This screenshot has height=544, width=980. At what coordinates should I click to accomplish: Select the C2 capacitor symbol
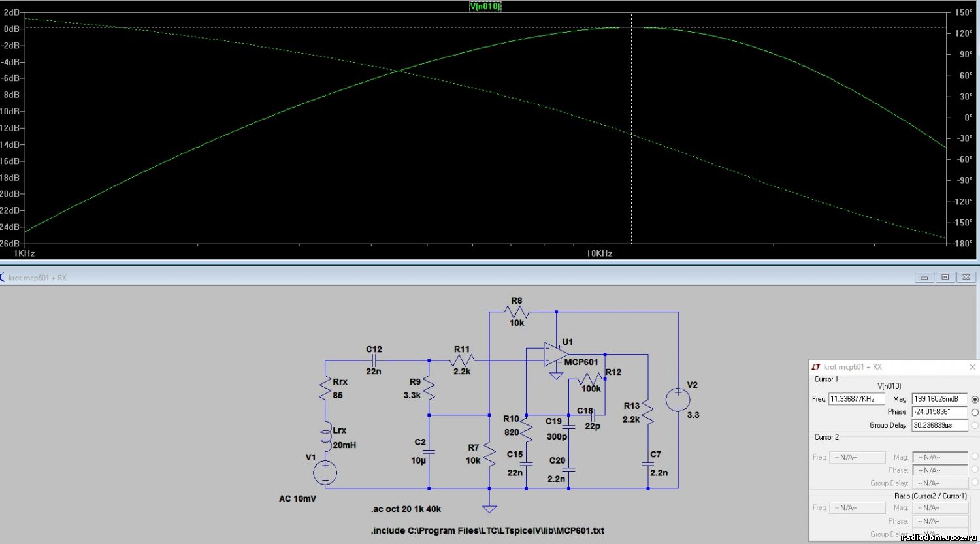[x=429, y=451]
